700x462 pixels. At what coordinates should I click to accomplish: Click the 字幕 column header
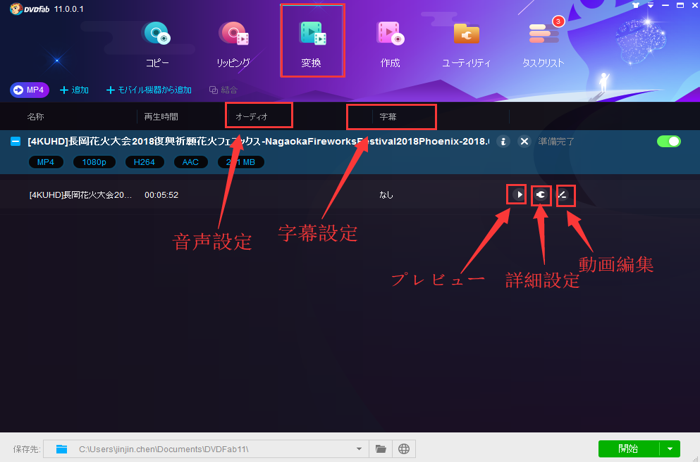[x=388, y=117]
